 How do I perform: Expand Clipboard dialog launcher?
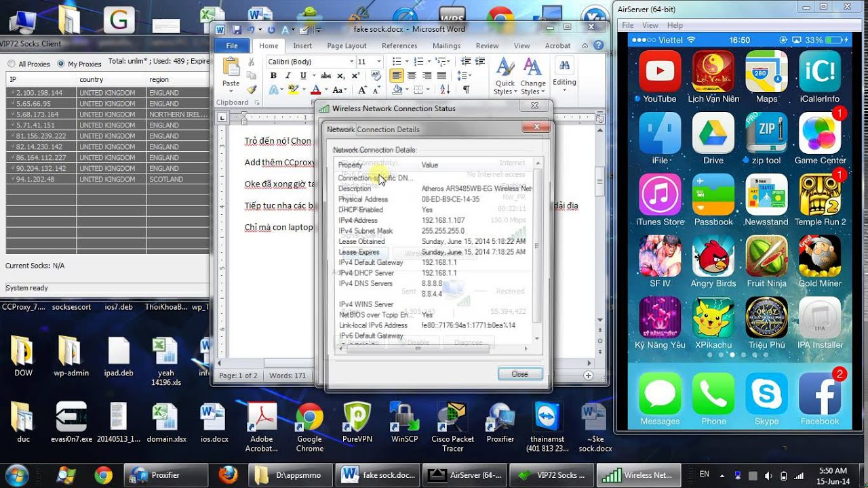click(256, 103)
